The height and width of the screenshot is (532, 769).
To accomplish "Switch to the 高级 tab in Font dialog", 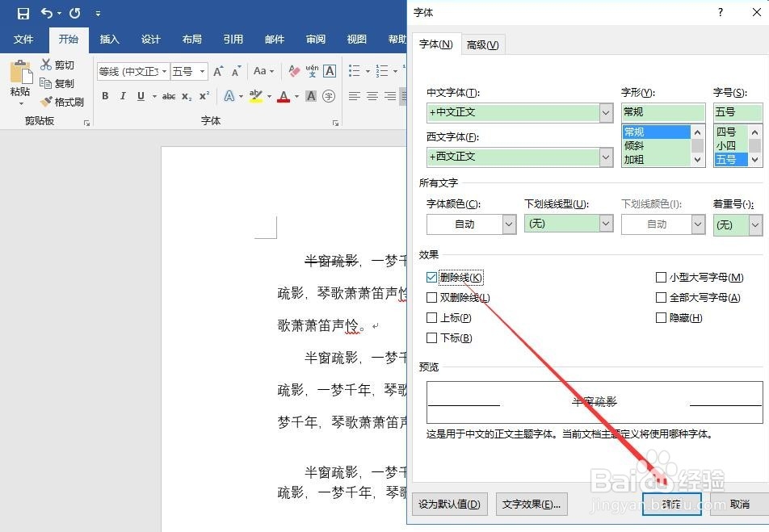I will click(x=482, y=44).
